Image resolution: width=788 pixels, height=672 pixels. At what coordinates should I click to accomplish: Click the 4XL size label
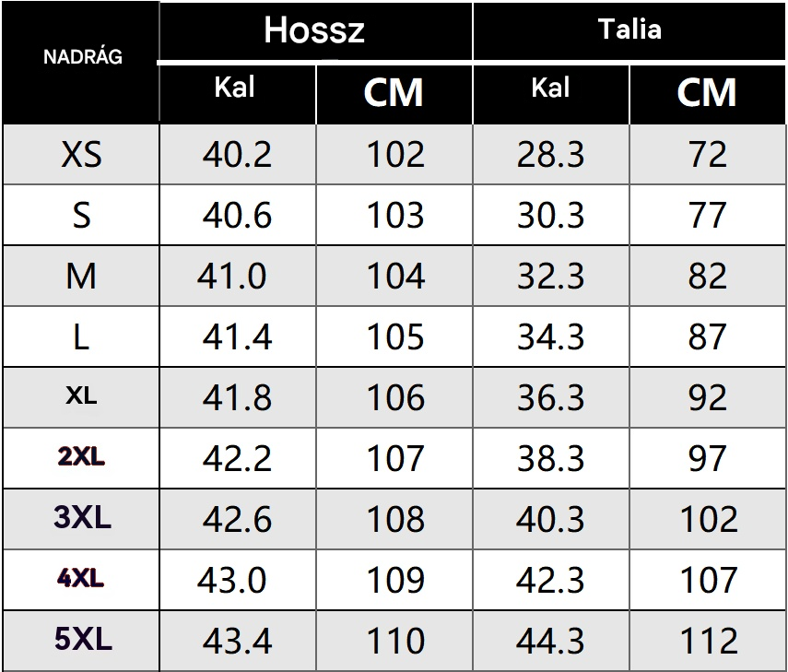point(81,579)
